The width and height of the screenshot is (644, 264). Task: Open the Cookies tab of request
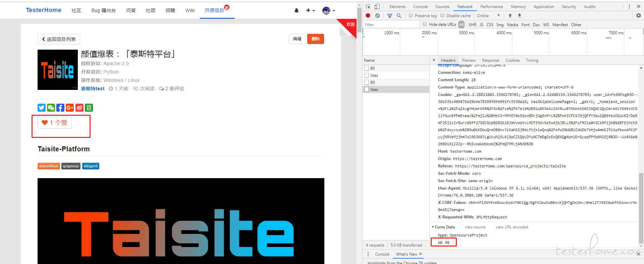[x=513, y=60]
